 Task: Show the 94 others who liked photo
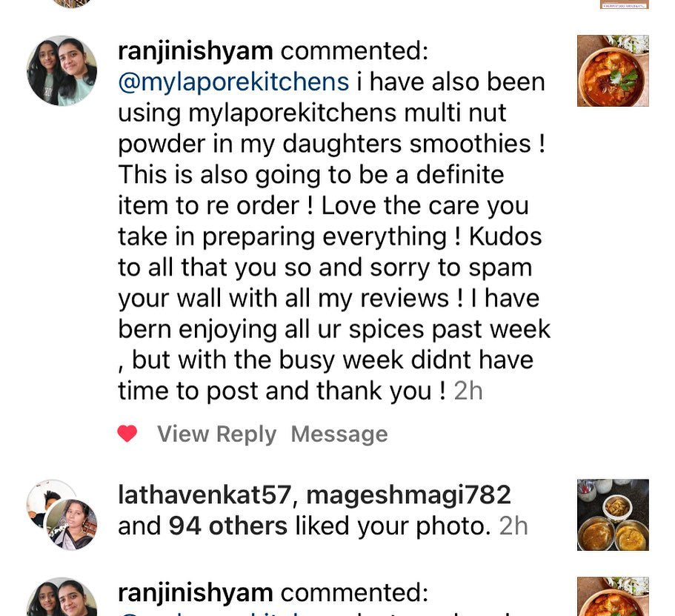coord(227,526)
